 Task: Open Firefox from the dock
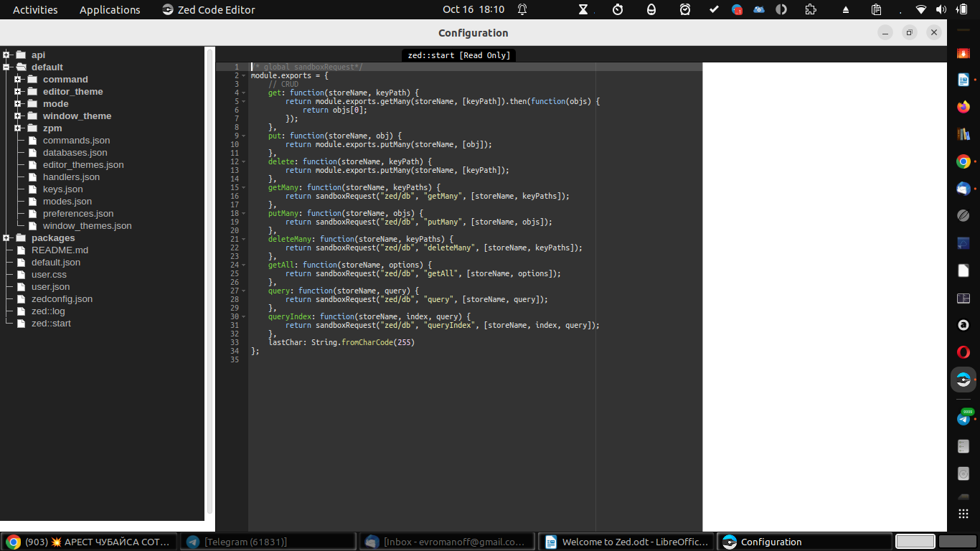coord(963,107)
